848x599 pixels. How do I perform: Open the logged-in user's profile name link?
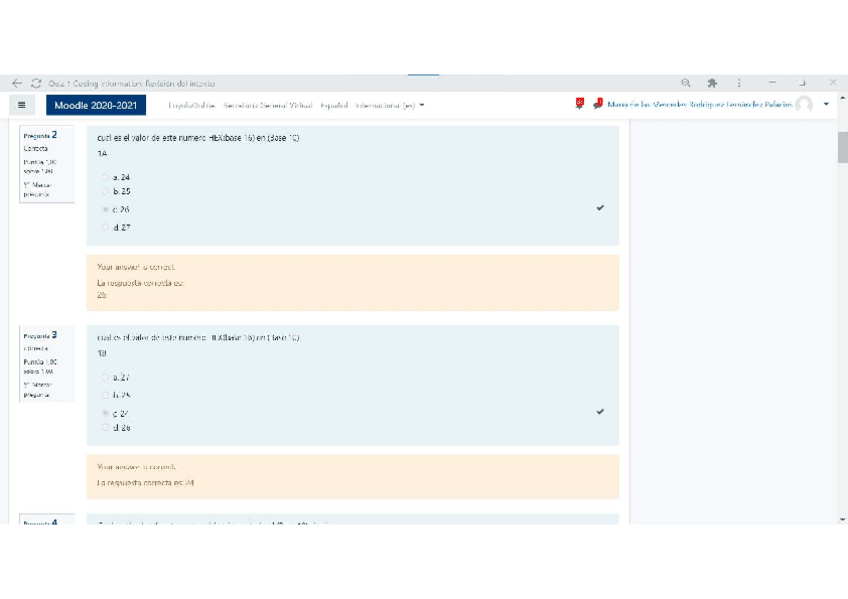pyautogui.click(x=700, y=104)
